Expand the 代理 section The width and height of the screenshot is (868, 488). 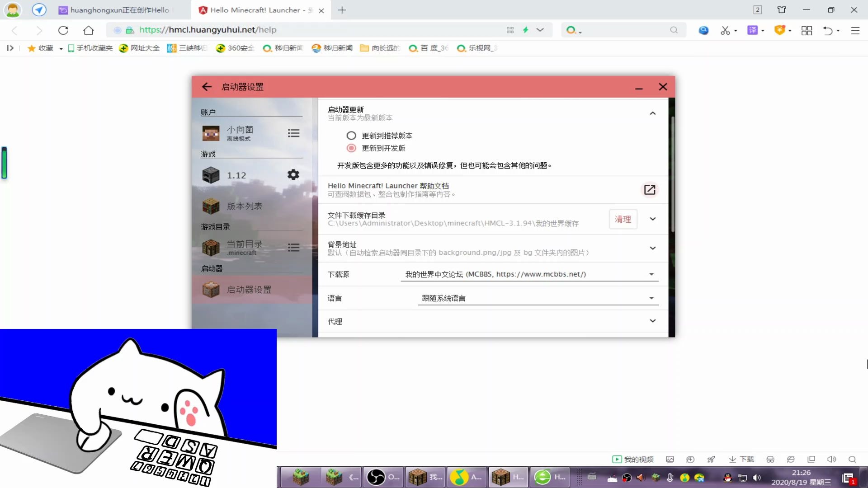[x=652, y=321]
